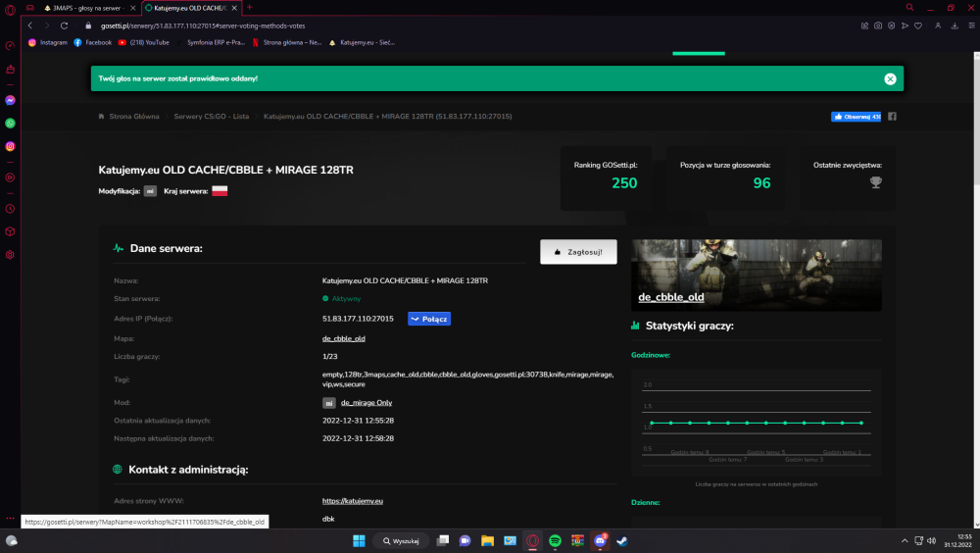The image size is (980, 553).
Task: Open My Flow send icon
Action: [905, 25]
